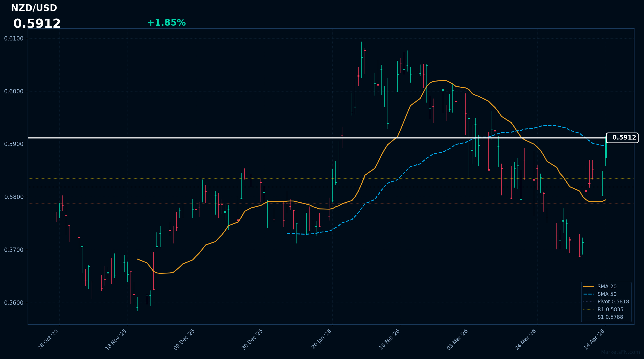
Task: Click the 0.6100 y-axis label
Action: tap(14, 39)
